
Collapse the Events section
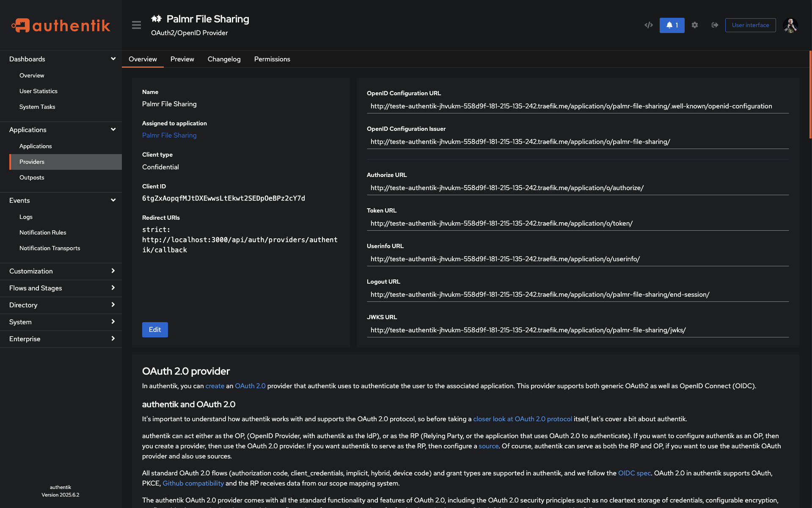61,200
